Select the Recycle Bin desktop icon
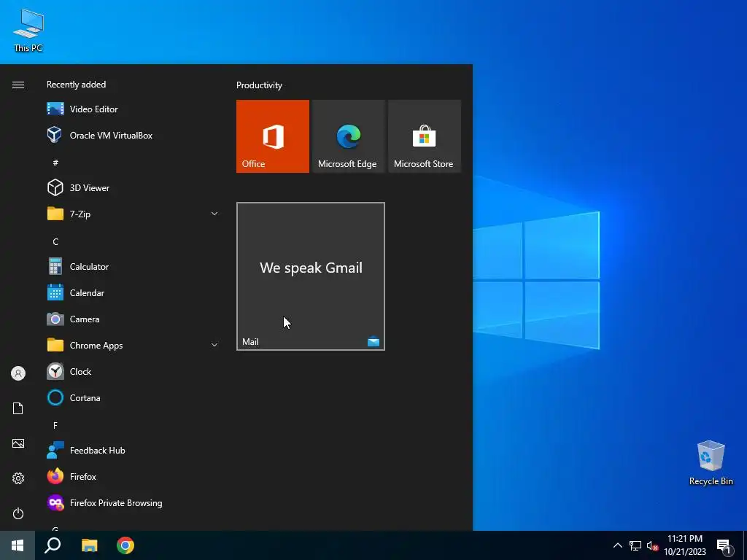Image resolution: width=747 pixels, height=560 pixels. (711, 463)
